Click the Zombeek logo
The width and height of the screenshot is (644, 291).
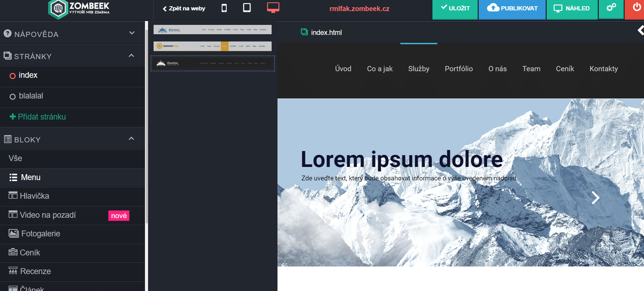point(79,9)
